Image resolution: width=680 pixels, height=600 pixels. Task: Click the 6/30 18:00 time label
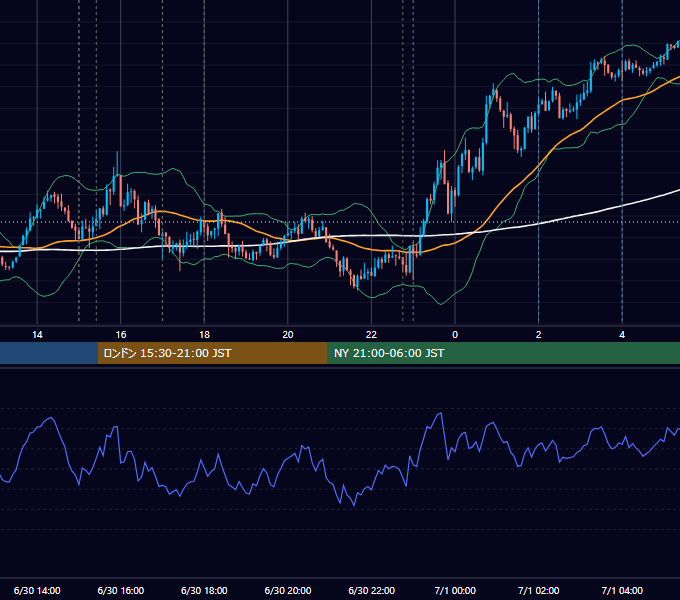click(204, 590)
